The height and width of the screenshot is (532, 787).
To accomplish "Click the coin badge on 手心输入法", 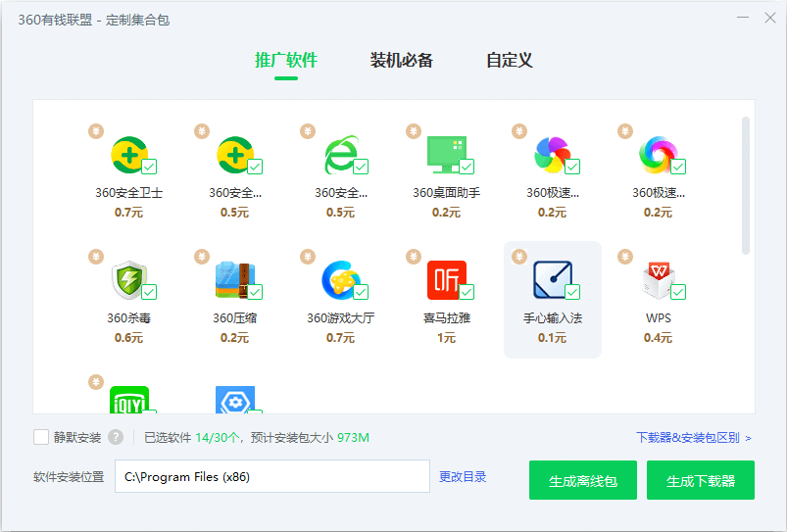I will pyautogui.click(x=519, y=257).
